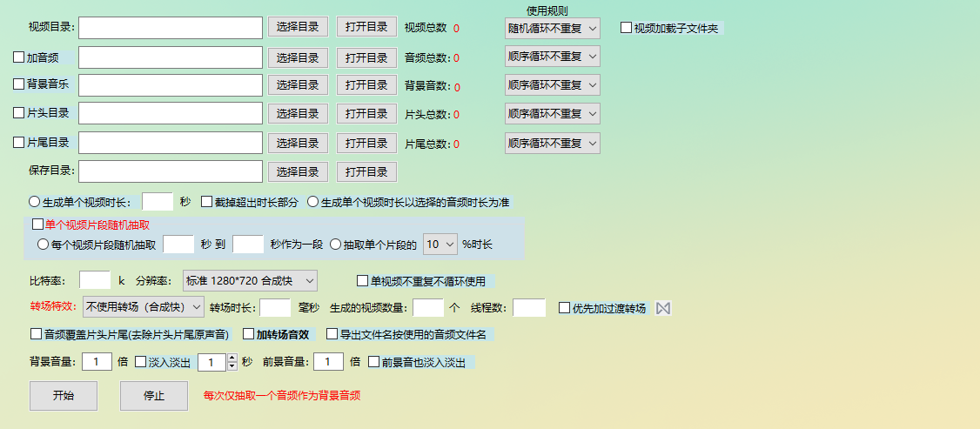Enable the 加音频 checkbox
This screenshot has width=980, height=429.
point(19,57)
